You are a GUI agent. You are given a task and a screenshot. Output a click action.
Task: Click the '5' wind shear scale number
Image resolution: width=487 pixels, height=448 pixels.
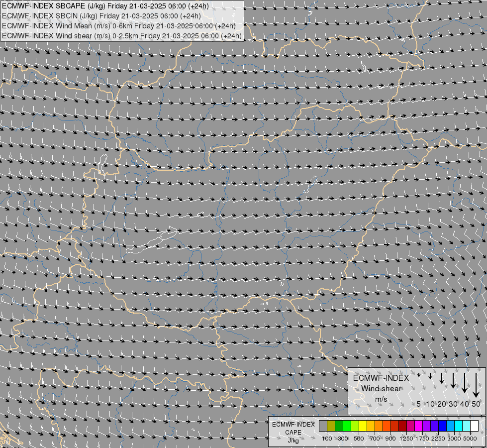[x=419, y=404]
